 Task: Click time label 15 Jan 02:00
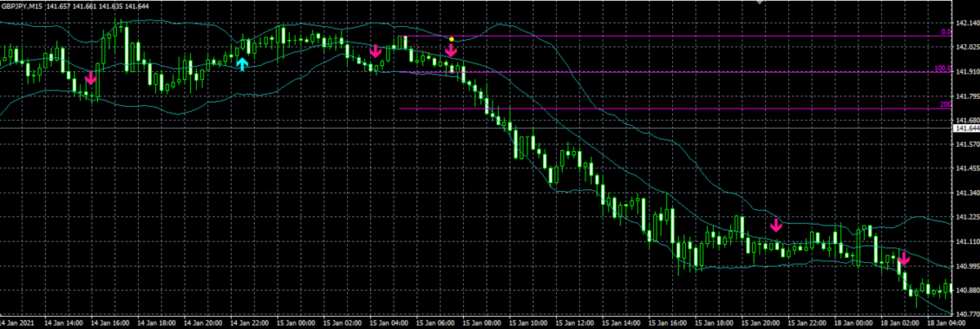343,323
